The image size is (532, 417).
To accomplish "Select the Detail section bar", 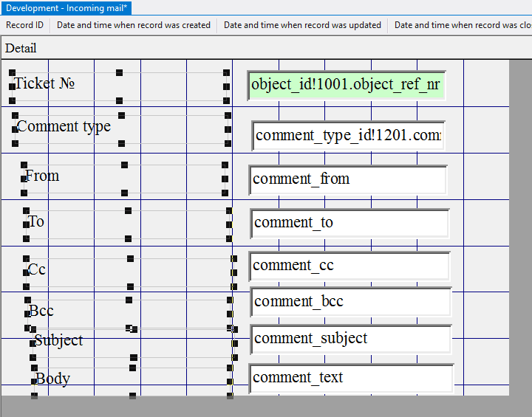I will pos(21,49).
